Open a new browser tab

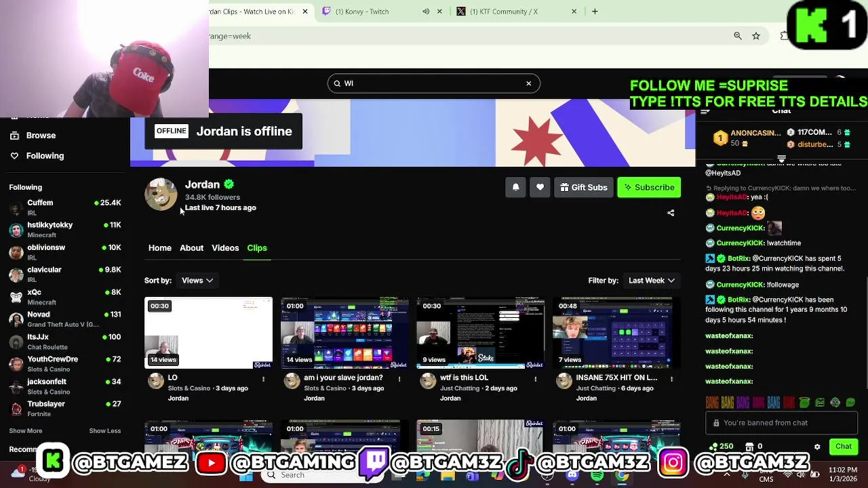[595, 12]
